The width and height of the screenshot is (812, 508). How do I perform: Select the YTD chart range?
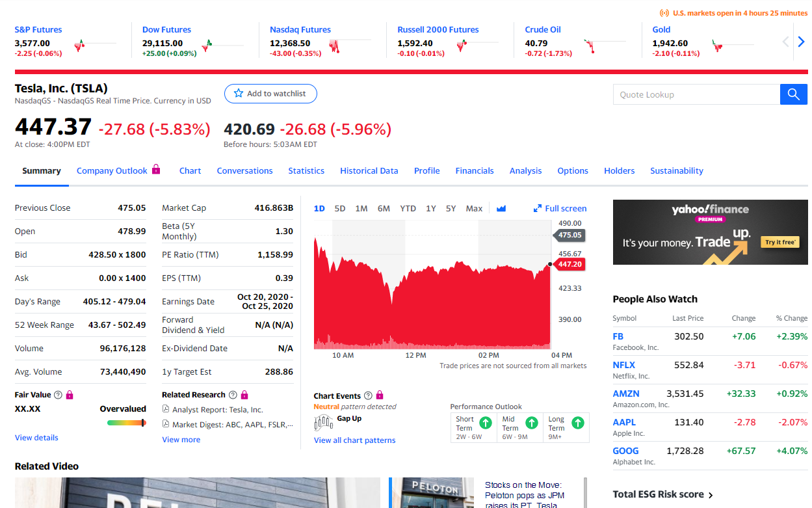408,208
